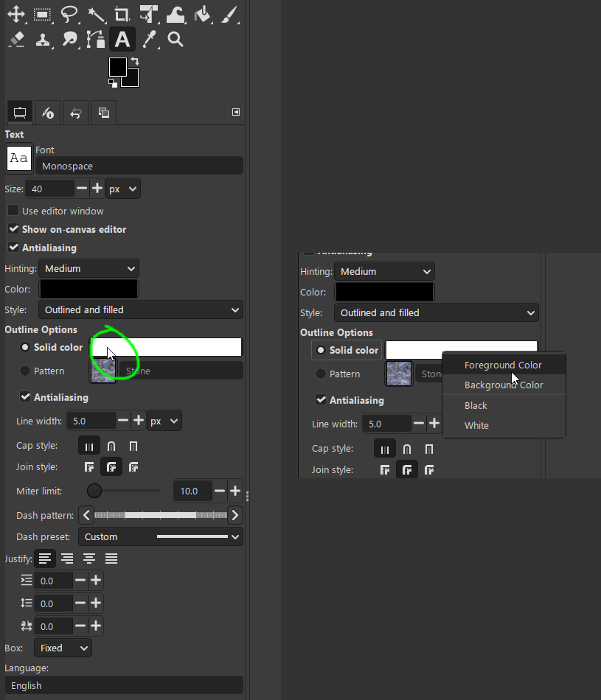Viewport: 601px width, 700px height.
Task: Choose the butt cap style in left panel
Action: (89, 447)
